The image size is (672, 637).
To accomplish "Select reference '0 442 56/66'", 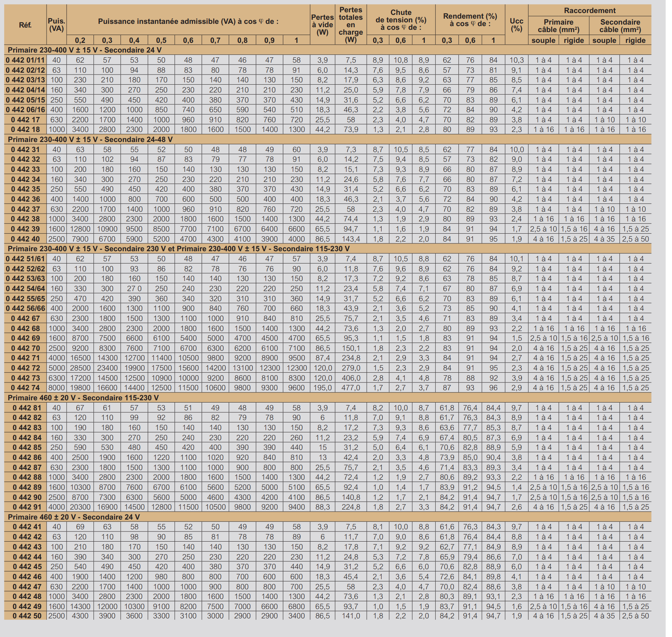I will coord(25,308).
